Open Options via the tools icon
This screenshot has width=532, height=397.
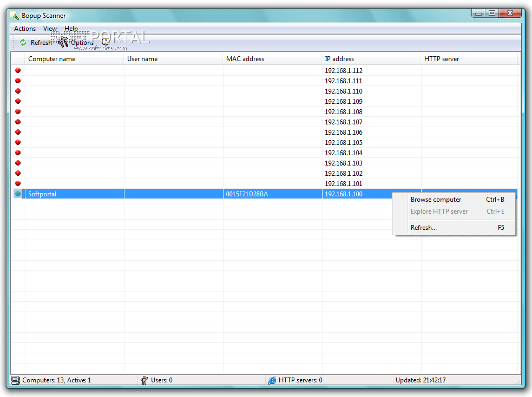pos(63,42)
